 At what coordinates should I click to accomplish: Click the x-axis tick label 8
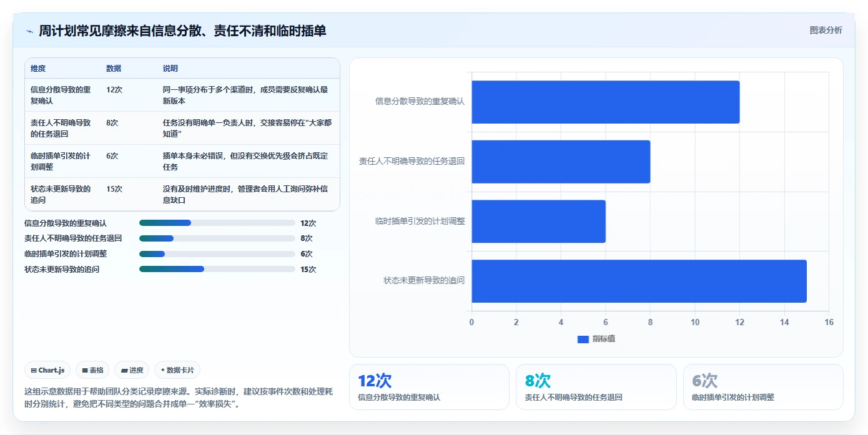tap(650, 322)
